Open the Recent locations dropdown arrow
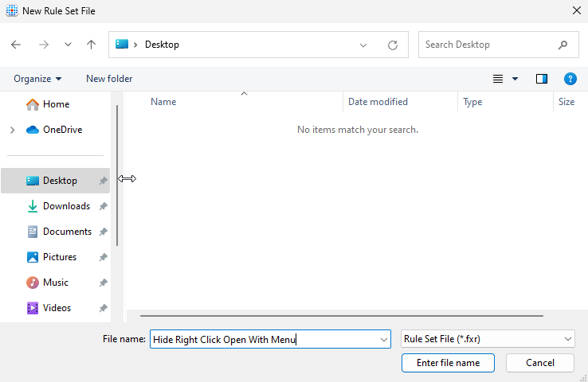588x382 pixels. (x=68, y=45)
